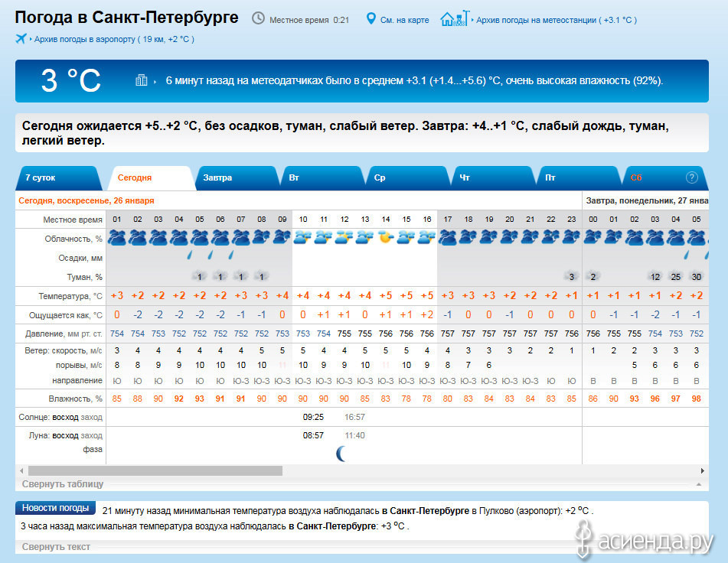Open the 'Пт' forecast tab
Image resolution: width=728 pixels, height=563 pixels.
tap(579, 177)
